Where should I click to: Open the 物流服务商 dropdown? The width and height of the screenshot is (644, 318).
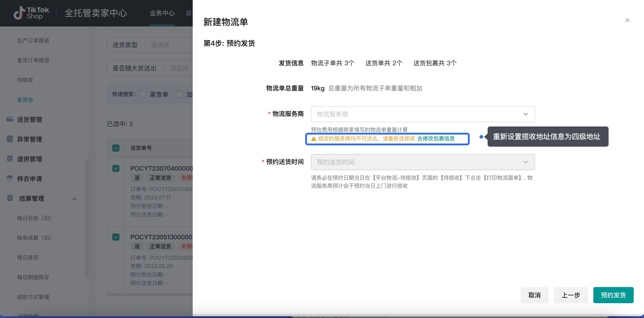[x=423, y=114]
